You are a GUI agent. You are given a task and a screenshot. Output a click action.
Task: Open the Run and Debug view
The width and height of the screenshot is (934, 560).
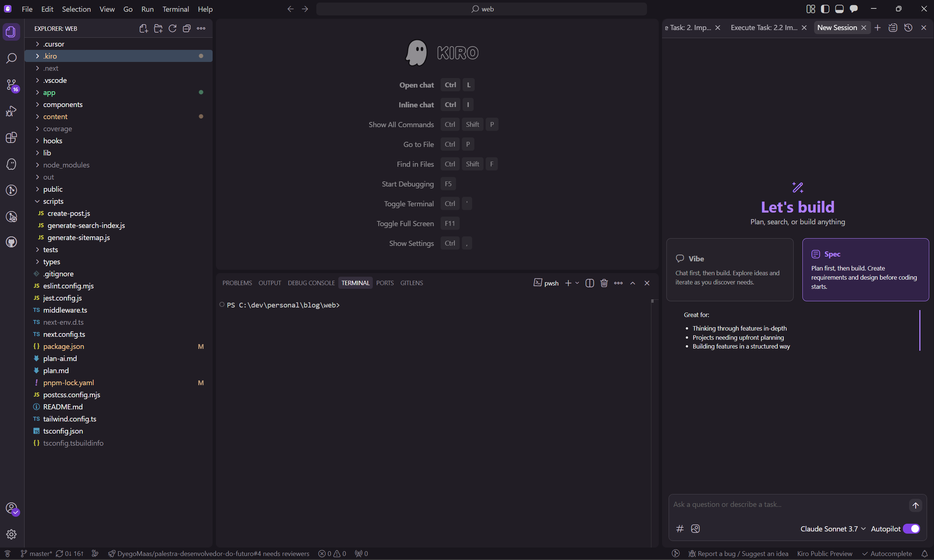11,111
